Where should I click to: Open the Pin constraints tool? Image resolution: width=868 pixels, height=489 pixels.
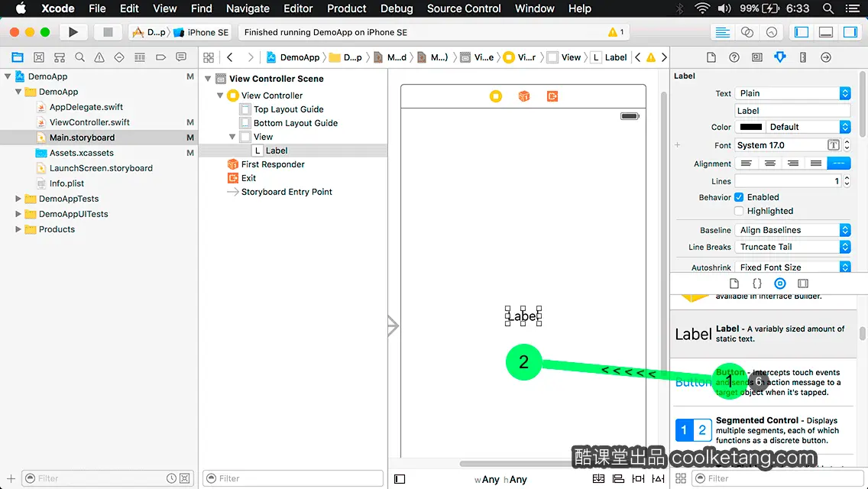(x=638, y=478)
